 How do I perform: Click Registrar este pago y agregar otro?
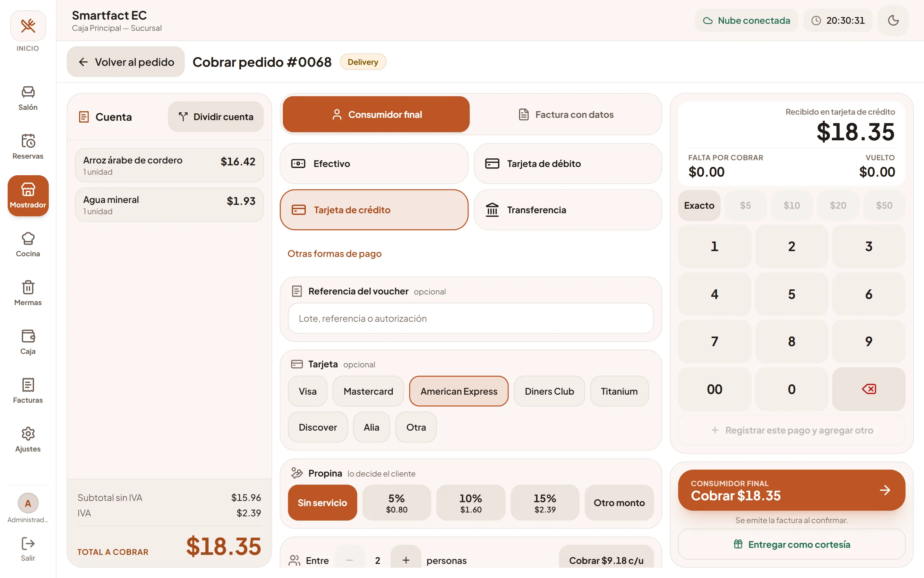pyautogui.click(x=791, y=430)
